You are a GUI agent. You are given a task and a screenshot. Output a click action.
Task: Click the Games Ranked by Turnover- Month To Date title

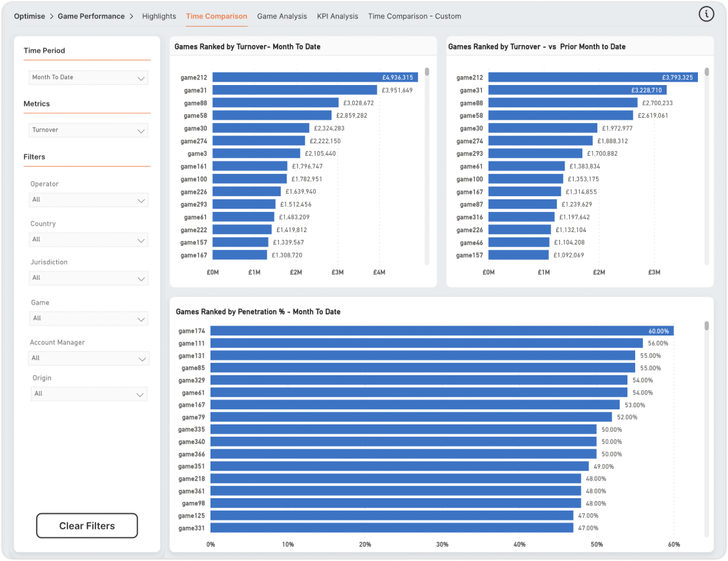coord(248,46)
